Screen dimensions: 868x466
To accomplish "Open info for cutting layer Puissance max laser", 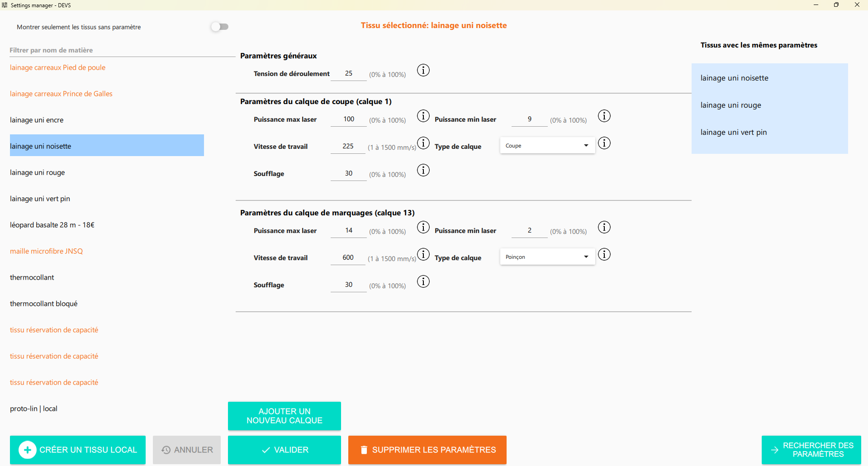I will tap(423, 116).
